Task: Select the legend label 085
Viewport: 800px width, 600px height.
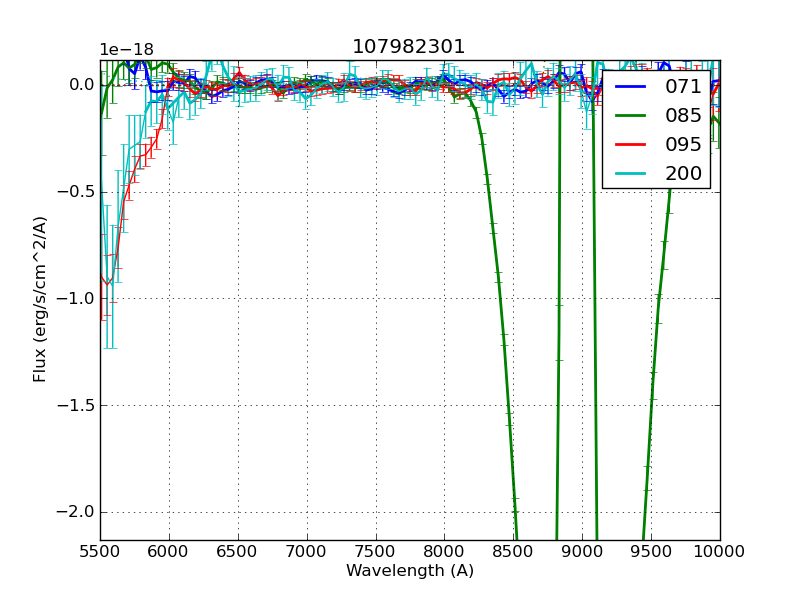Action: 683,116
